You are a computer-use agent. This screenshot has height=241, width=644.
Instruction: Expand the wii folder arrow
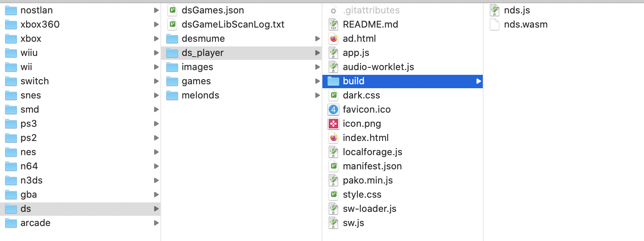(156, 67)
